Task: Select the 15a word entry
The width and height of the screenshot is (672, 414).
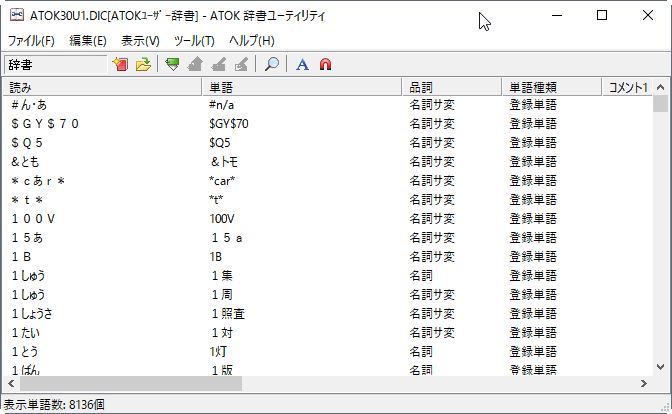Action: point(227,238)
